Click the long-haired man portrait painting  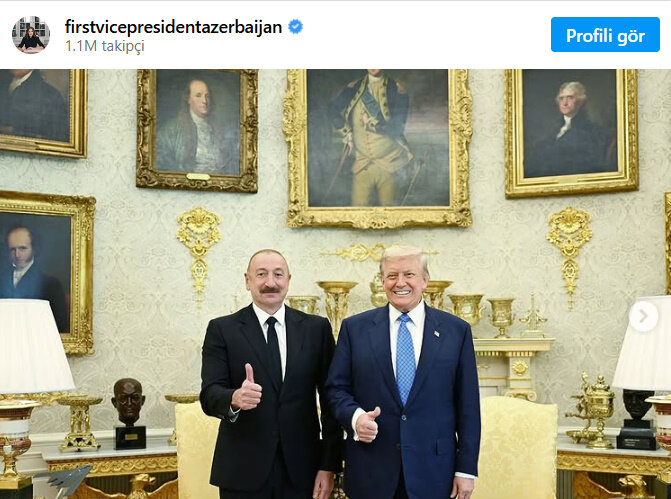pos(197,130)
